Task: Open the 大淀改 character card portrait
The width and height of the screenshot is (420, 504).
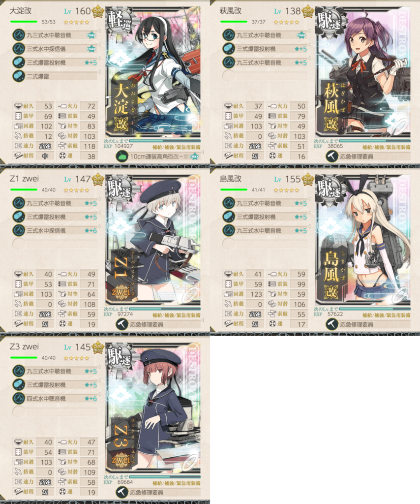Action: point(153,73)
